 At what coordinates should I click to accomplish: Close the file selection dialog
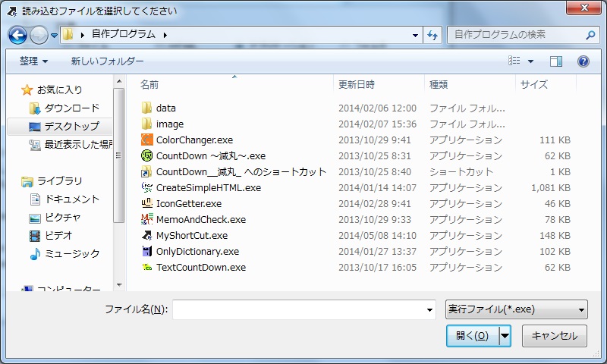584,8
